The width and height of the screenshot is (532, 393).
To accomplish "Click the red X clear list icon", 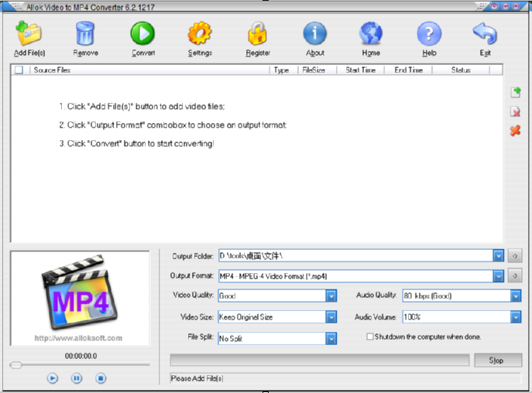I will click(x=516, y=131).
